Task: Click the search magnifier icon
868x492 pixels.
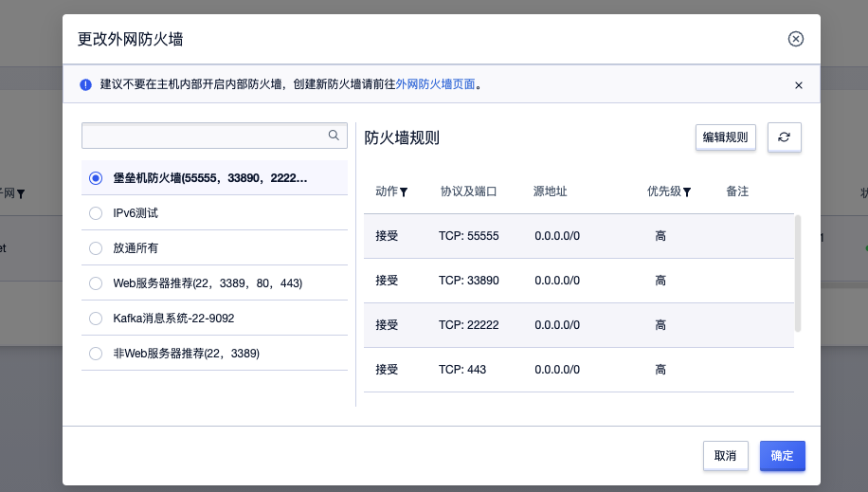Action: (x=334, y=136)
